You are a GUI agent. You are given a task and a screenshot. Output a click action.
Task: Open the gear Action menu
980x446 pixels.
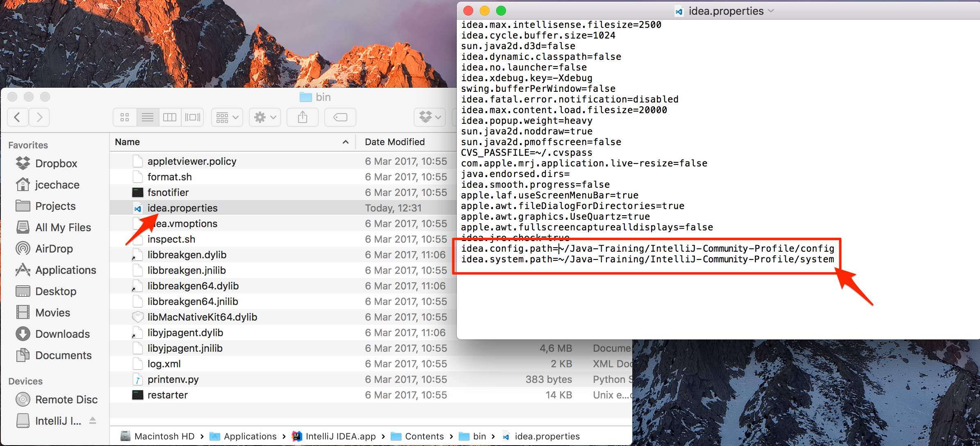point(265,118)
